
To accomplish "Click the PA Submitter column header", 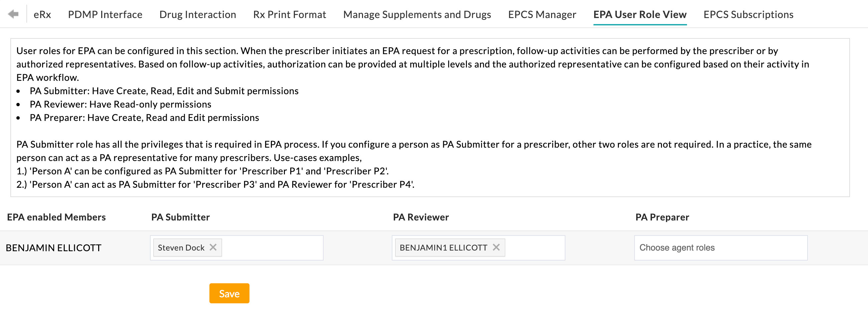I will (181, 217).
